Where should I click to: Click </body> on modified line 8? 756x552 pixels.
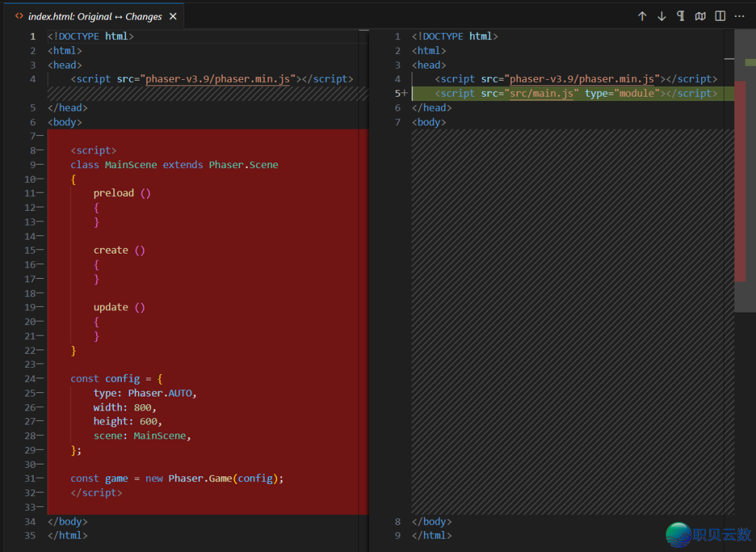(431, 522)
